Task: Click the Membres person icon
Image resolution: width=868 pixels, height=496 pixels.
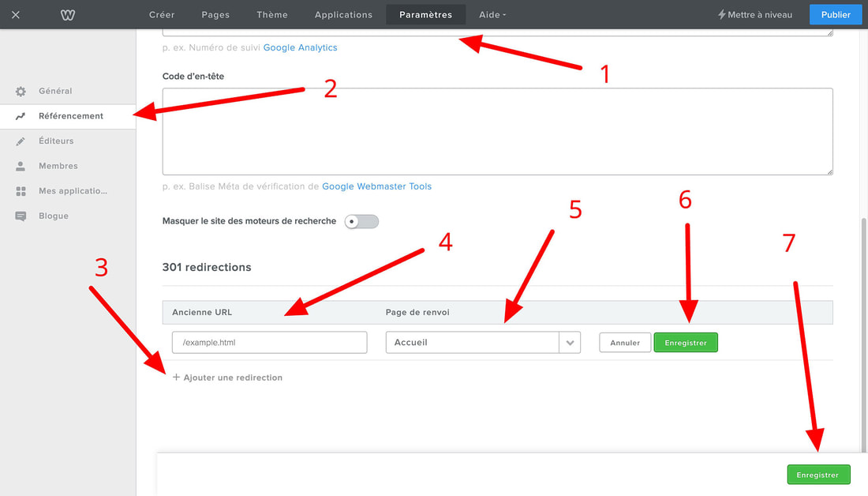Action: point(21,166)
